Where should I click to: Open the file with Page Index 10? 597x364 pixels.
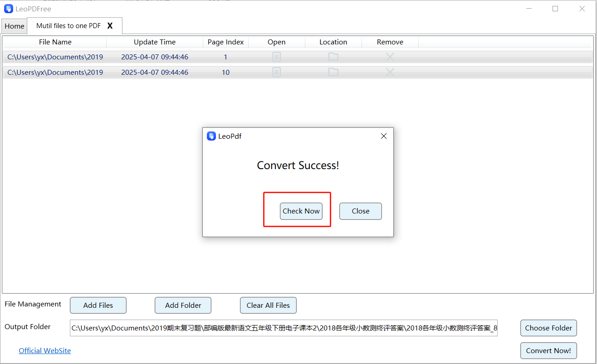click(277, 73)
